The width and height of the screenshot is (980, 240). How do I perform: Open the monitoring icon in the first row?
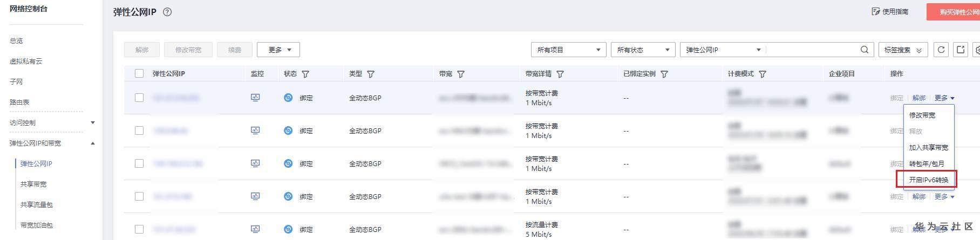click(x=255, y=98)
